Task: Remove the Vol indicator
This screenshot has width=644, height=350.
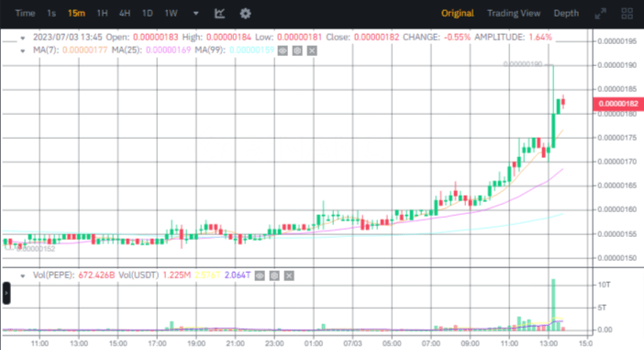Action: tap(289, 276)
